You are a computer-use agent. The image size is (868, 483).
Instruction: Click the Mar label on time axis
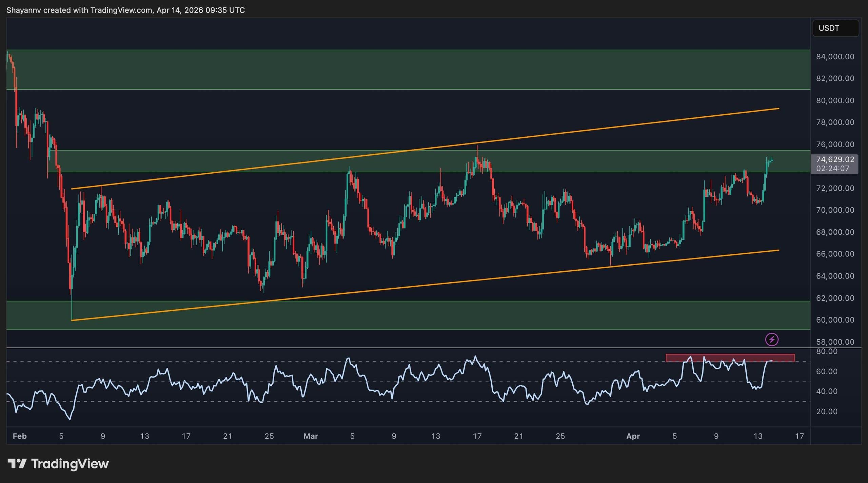pyautogui.click(x=311, y=436)
